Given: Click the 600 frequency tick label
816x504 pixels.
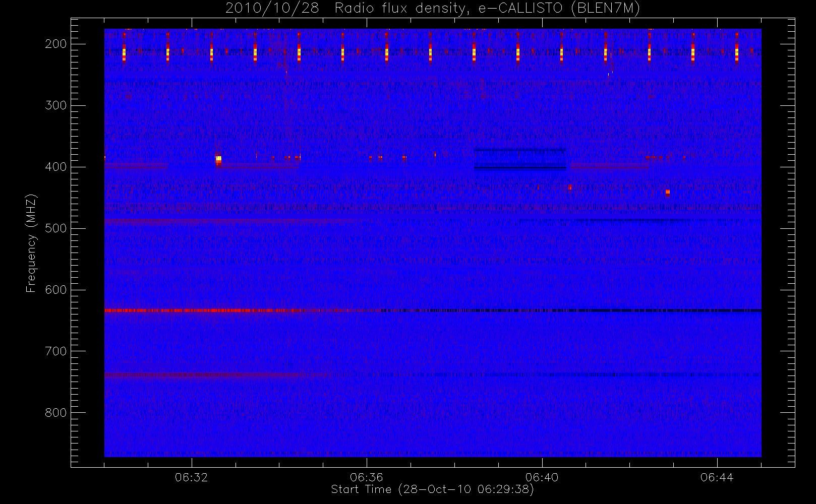Looking at the screenshot, I should (x=56, y=290).
